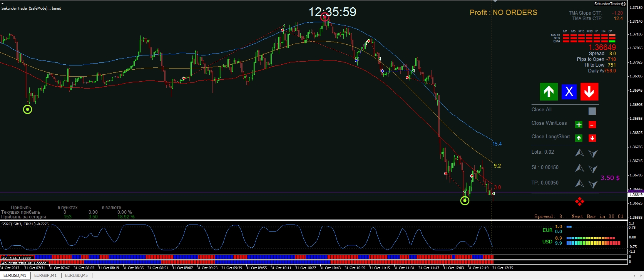Click the Pips to Open -718 value

(x=611, y=59)
